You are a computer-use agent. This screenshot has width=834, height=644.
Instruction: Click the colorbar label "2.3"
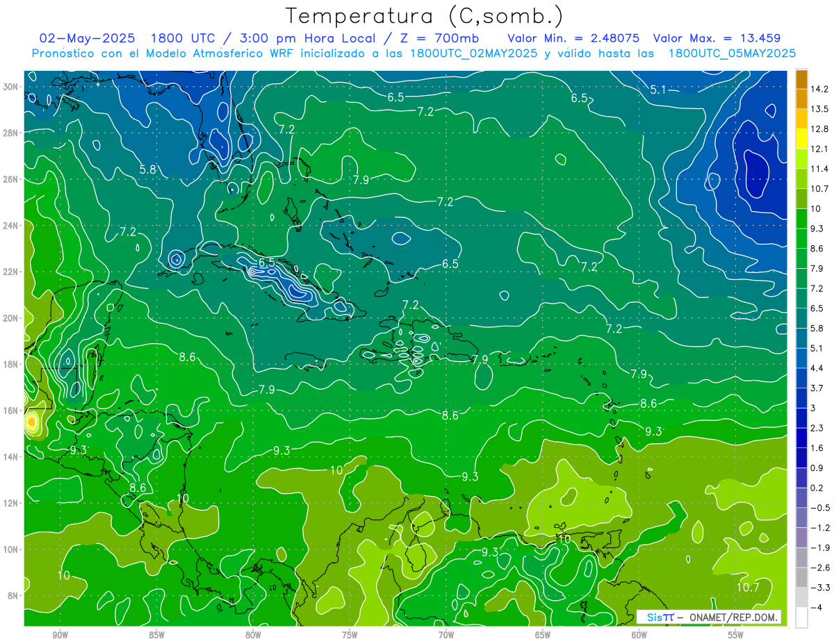click(817, 428)
